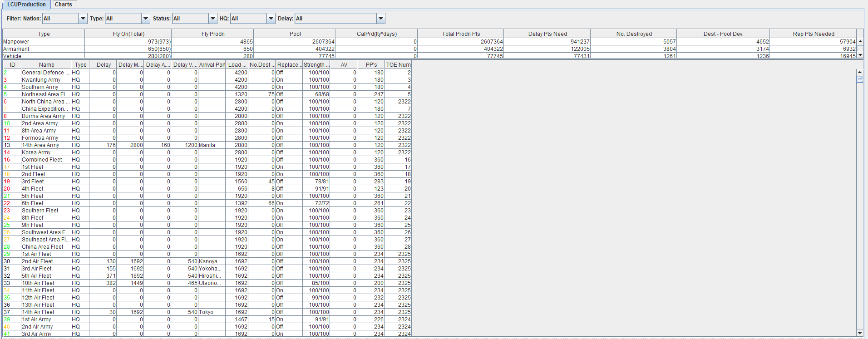Select the Armament row
The height and width of the screenshot is (339, 868).
coord(429,49)
